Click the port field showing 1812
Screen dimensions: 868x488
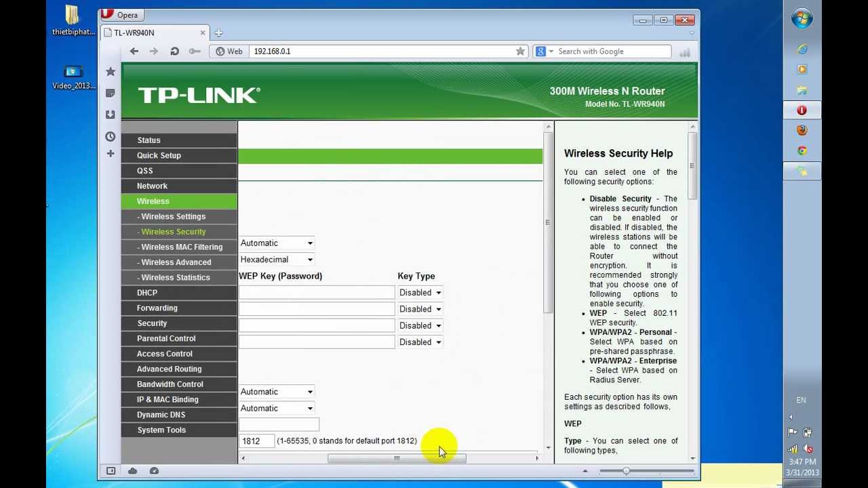point(257,441)
